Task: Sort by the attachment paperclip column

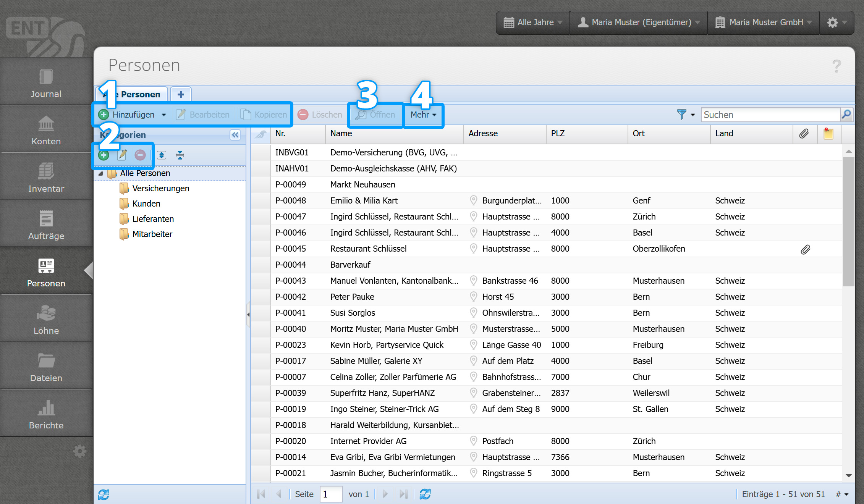Action: click(804, 134)
